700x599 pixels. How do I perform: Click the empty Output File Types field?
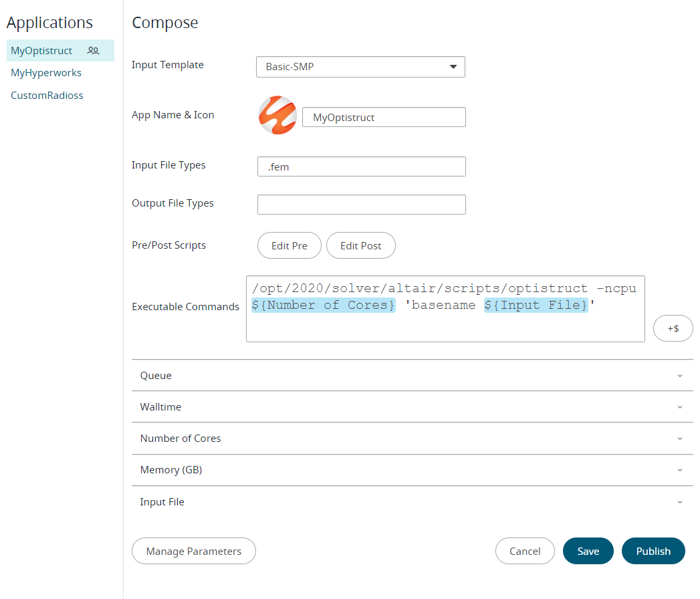[361, 205]
